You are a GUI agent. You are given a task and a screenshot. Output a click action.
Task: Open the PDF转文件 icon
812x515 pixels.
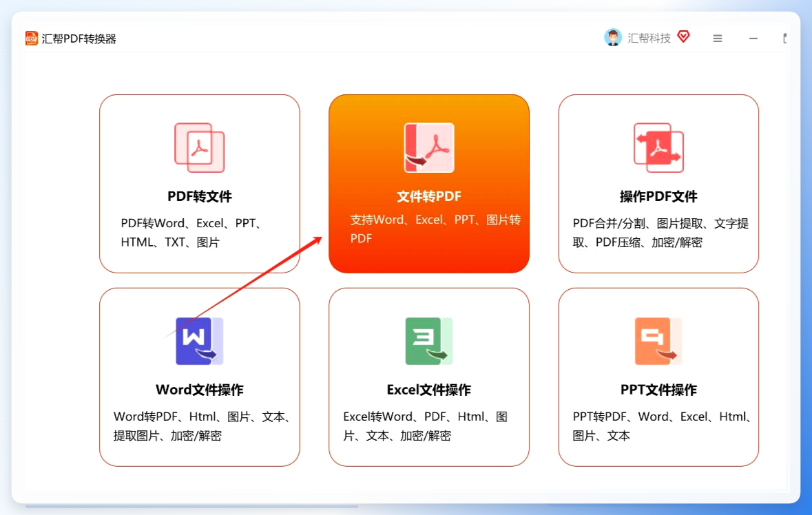pyautogui.click(x=199, y=147)
